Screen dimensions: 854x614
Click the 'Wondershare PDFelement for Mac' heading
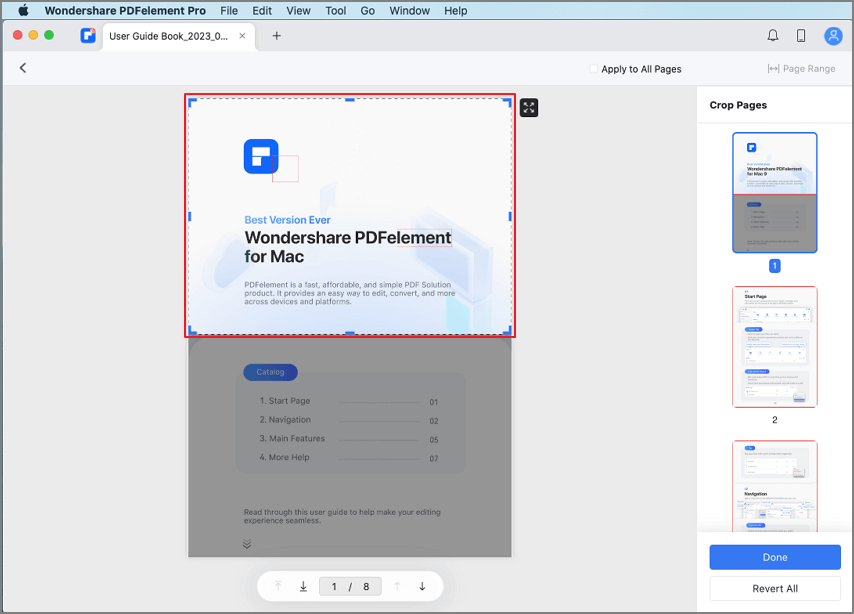pos(347,247)
